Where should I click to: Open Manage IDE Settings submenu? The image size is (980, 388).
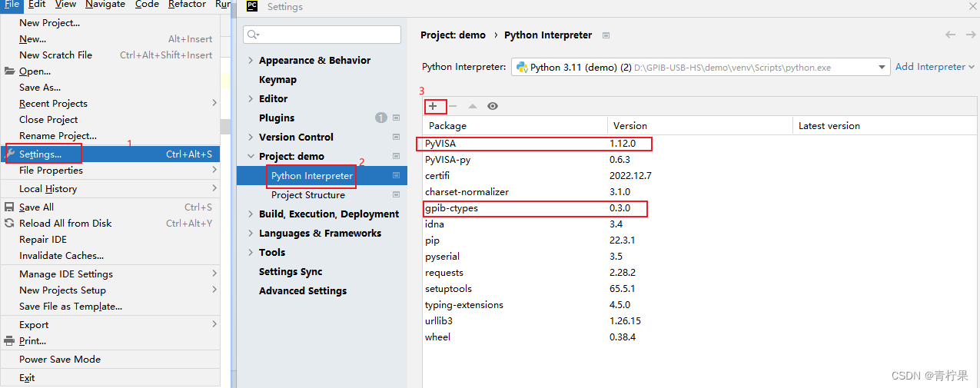(110, 274)
